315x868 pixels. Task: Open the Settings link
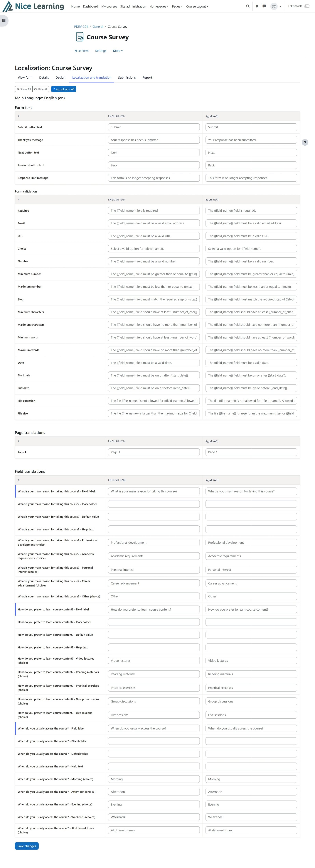(x=100, y=51)
